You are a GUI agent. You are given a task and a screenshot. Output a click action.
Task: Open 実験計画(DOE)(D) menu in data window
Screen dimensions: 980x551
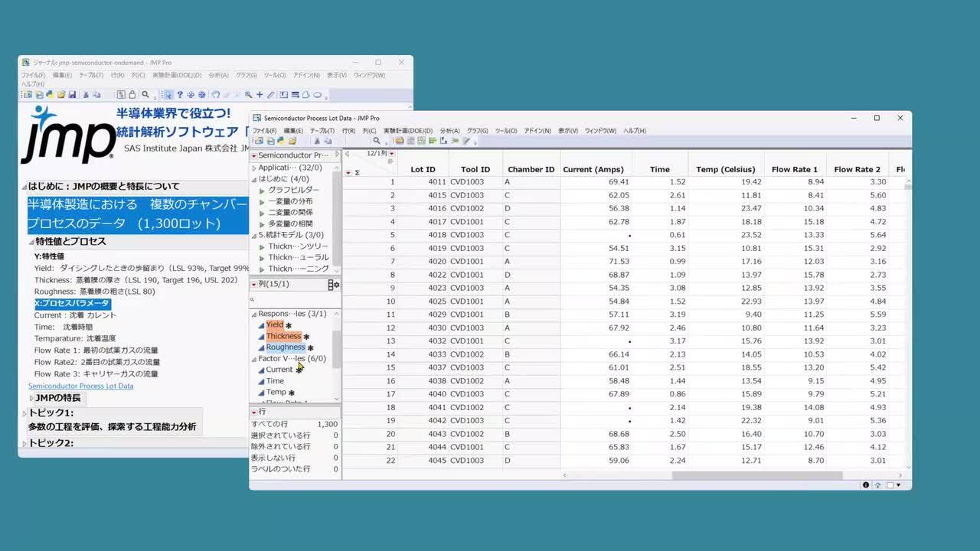point(408,131)
